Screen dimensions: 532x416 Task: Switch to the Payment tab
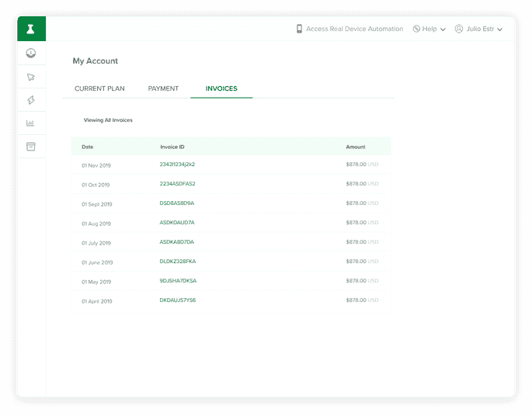[x=163, y=88]
